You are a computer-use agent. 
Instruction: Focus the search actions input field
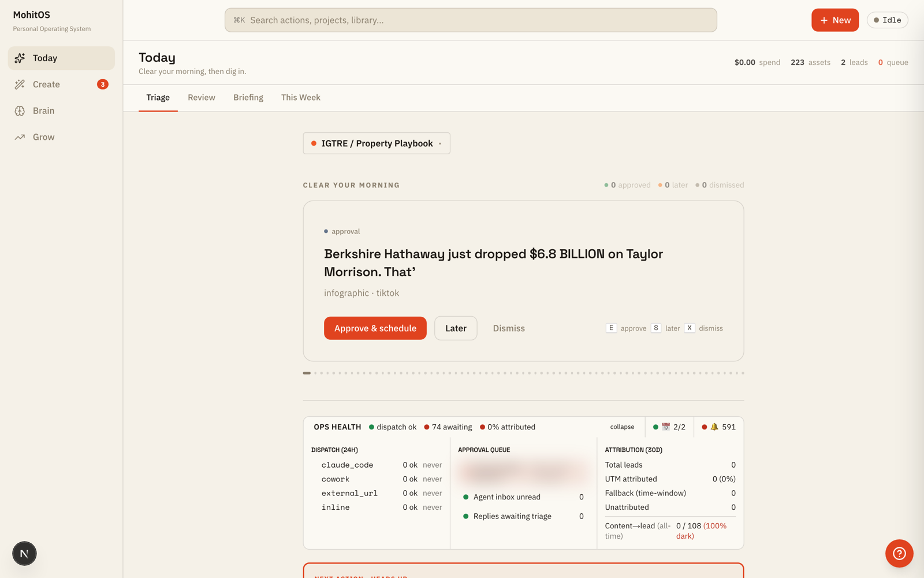[x=471, y=20]
